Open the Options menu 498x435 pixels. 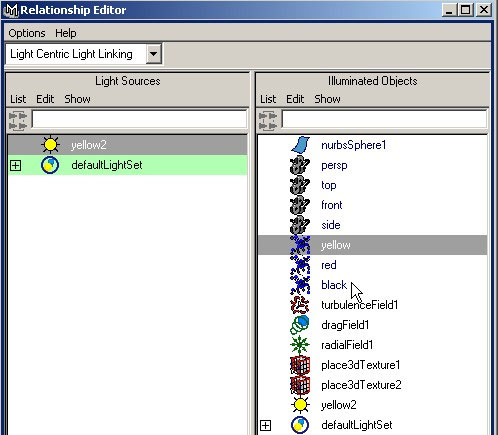(x=27, y=33)
